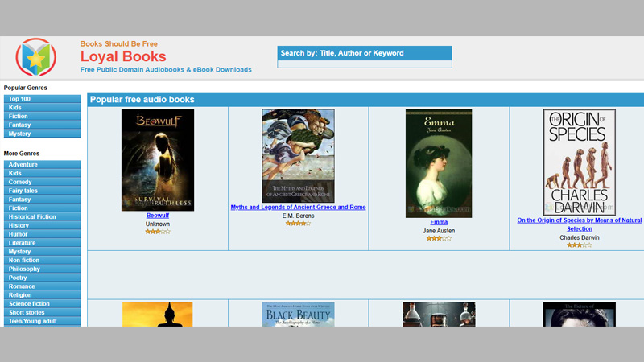Open the Humor genre
Screen dimensions: 644x362
pos(43,234)
